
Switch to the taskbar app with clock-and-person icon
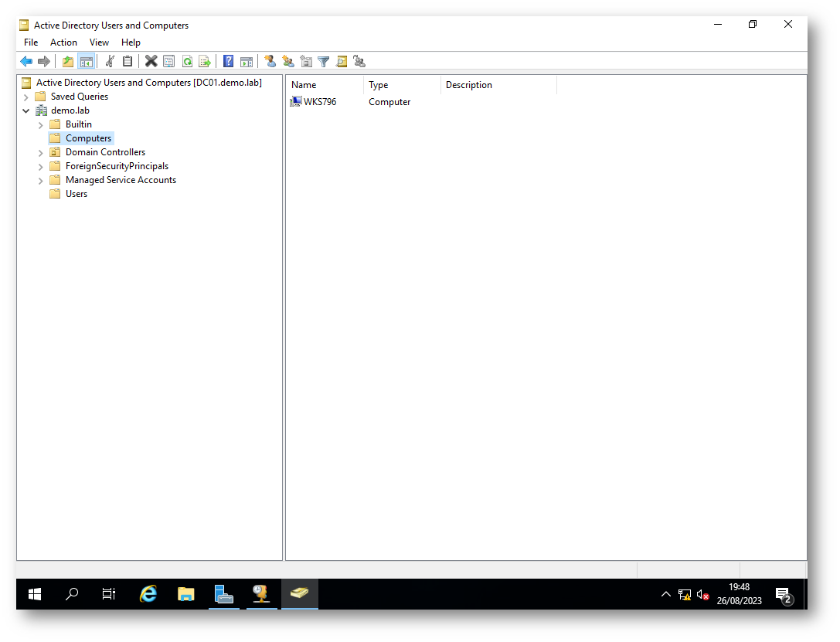pyautogui.click(x=261, y=594)
